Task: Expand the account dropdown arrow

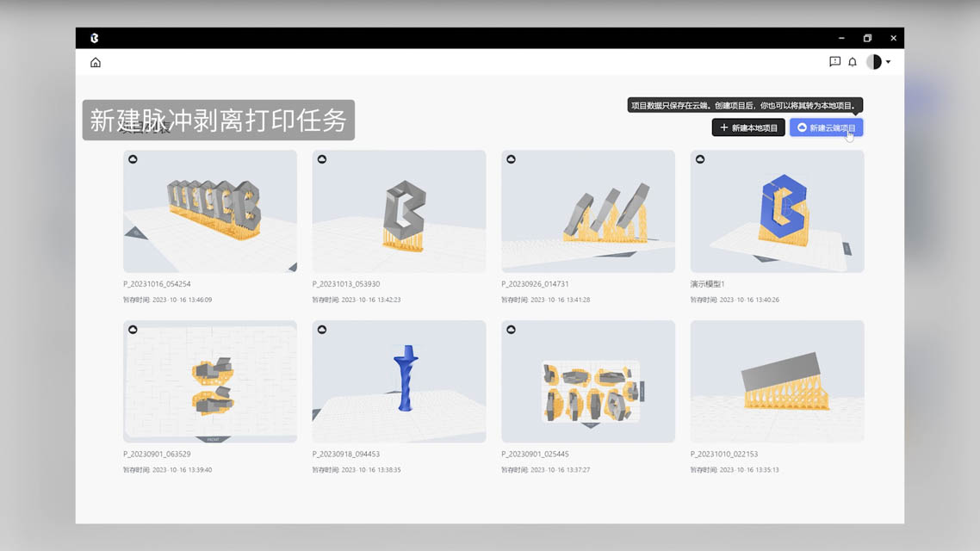Action: coord(888,62)
